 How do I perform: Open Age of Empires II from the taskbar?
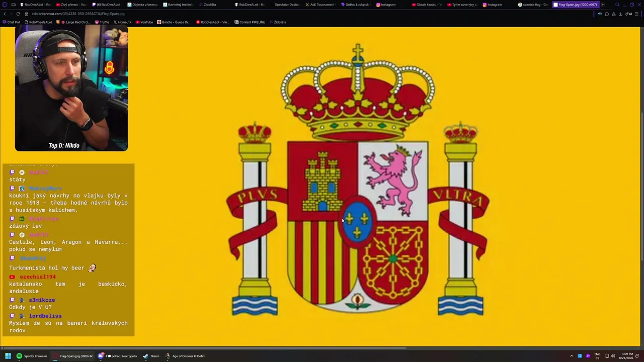(x=185, y=356)
